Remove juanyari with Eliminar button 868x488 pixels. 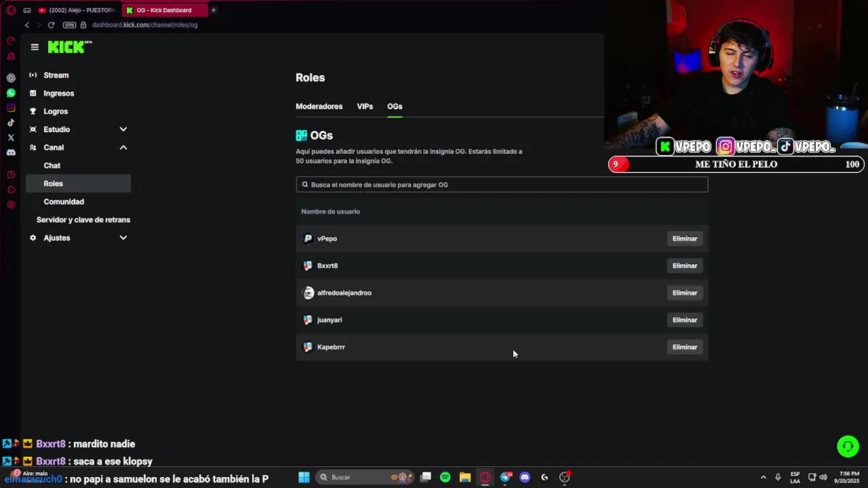pos(685,320)
